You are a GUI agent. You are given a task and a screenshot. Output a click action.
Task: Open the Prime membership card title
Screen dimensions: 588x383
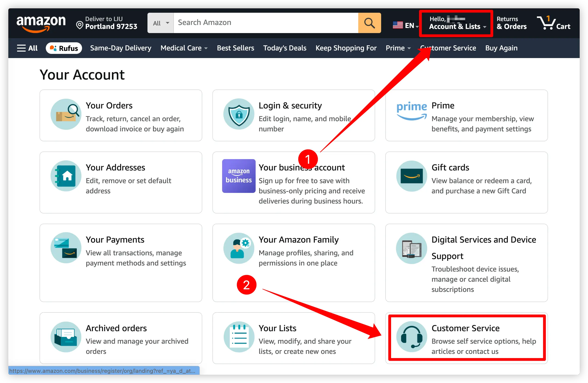click(x=443, y=105)
